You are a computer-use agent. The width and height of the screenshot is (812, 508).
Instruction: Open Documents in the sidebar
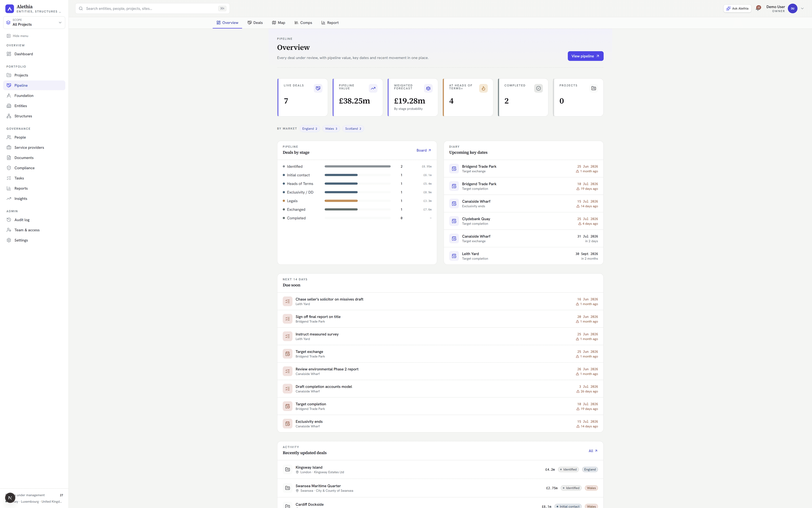(x=34, y=158)
